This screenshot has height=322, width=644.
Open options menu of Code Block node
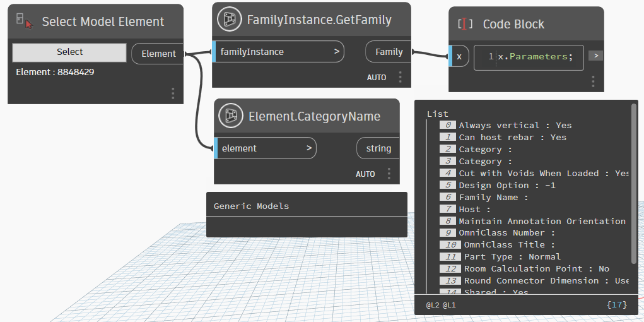(593, 81)
